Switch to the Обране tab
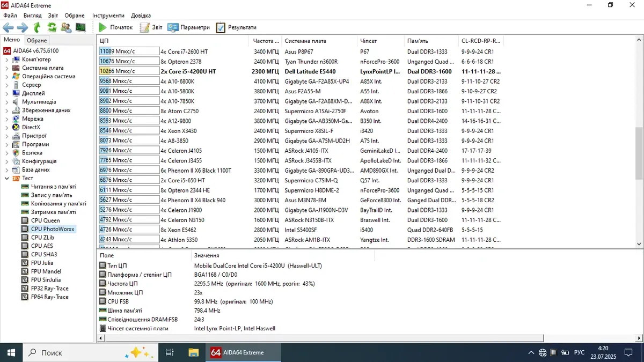The width and height of the screenshot is (644, 362). 37,40
